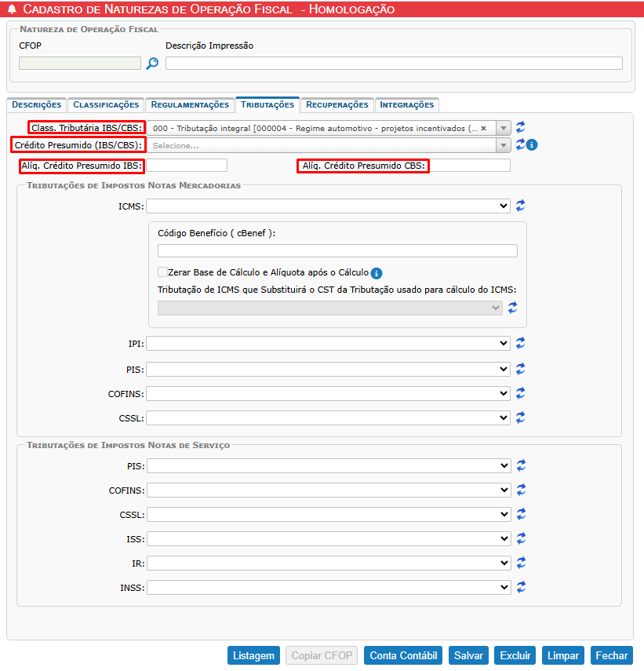This screenshot has width=644, height=671.
Task: Refresh the Class. Tributária IBS/CBS list
Action: [521, 127]
